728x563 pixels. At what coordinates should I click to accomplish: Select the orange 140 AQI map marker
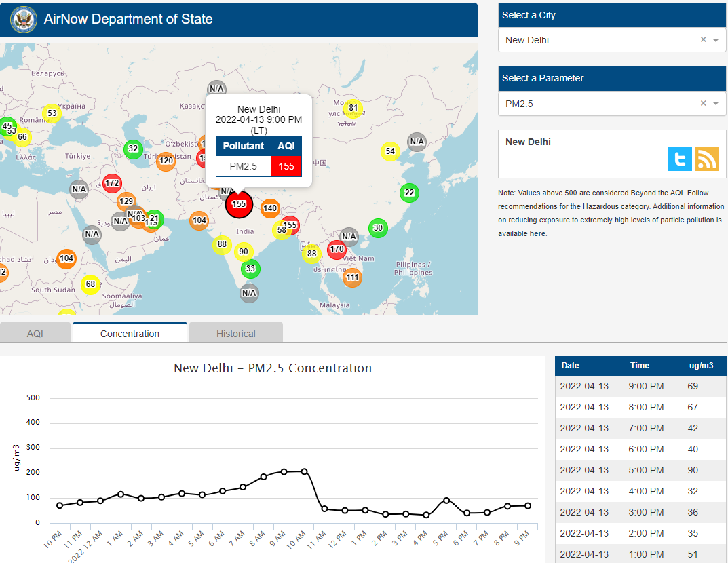tap(270, 208)
